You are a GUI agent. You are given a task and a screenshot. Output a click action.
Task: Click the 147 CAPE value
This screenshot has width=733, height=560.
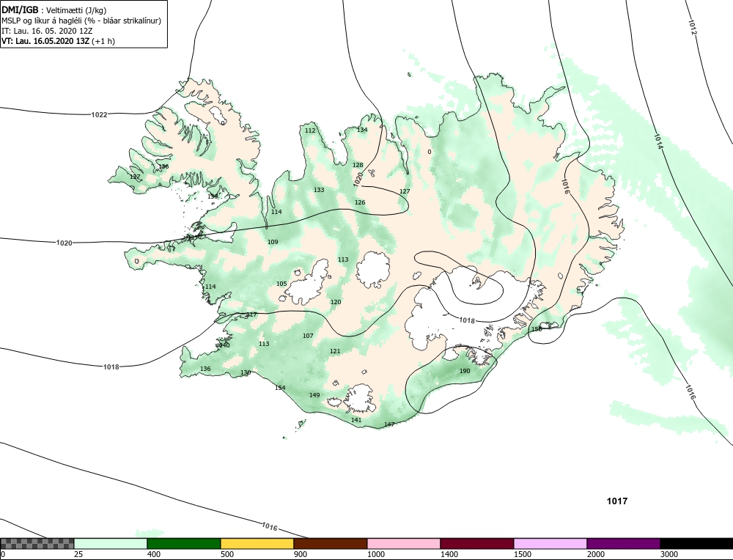(389, 424)
